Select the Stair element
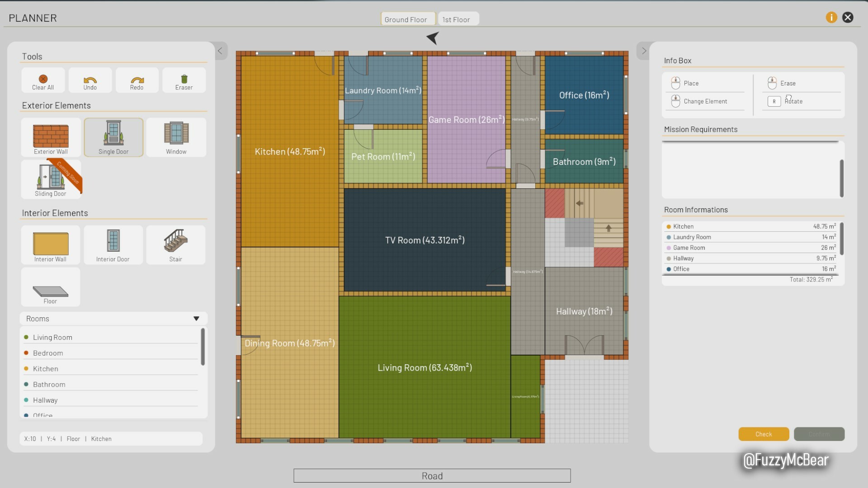 [x=175, y=244]
